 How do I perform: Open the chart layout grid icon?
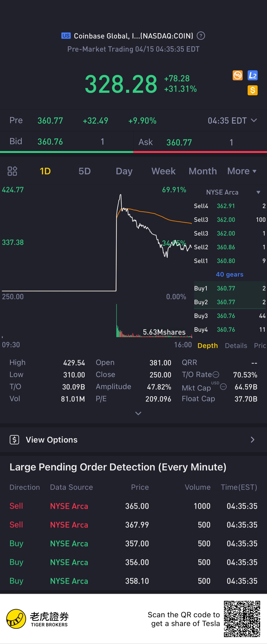12,171
